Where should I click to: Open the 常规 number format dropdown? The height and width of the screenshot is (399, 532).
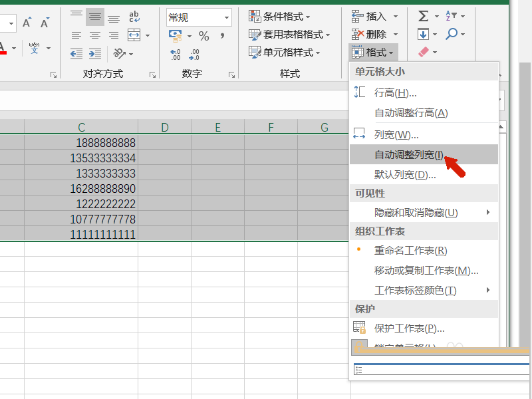tap(226, 17)
